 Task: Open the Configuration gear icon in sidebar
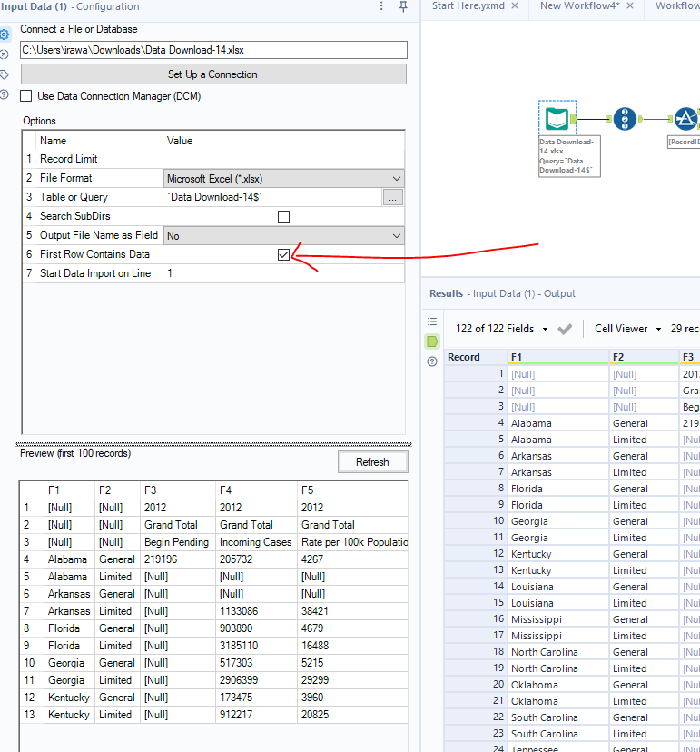tap(5, 35)
